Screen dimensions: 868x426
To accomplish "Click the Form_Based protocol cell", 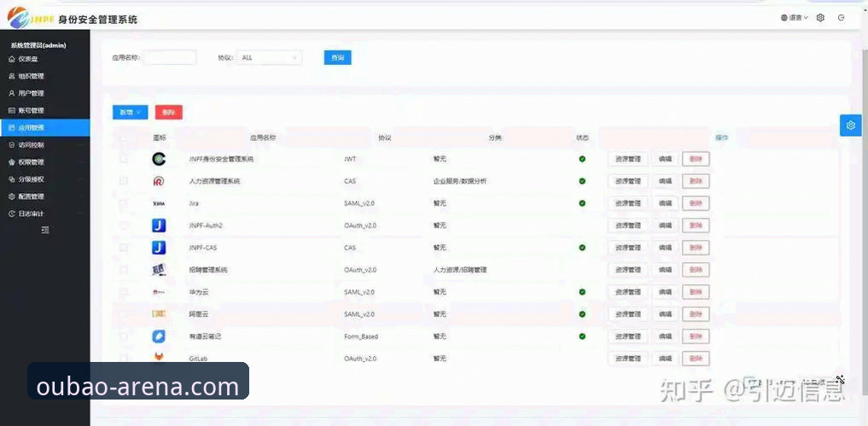I will pos(361,336).
